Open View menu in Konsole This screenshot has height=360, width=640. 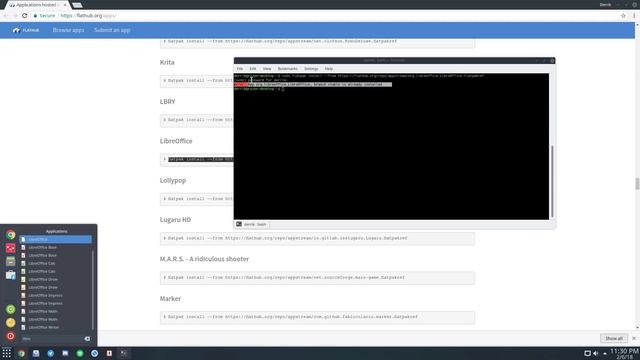(267, 69)
